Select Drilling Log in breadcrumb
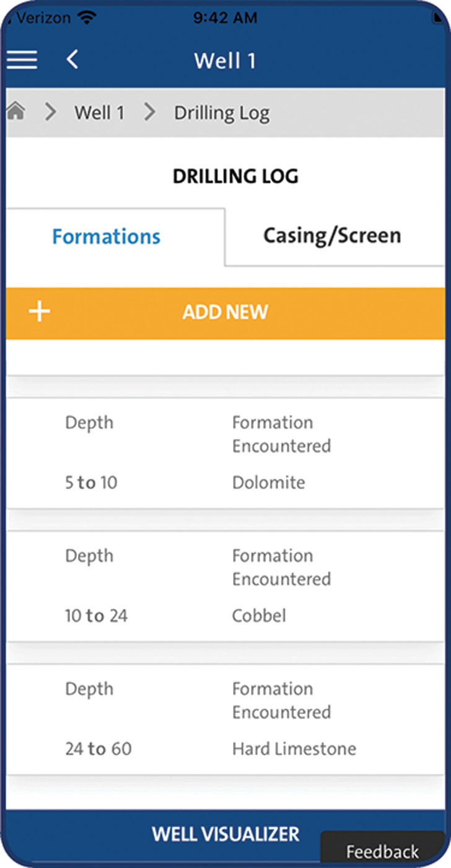 [x=222, y=113]
